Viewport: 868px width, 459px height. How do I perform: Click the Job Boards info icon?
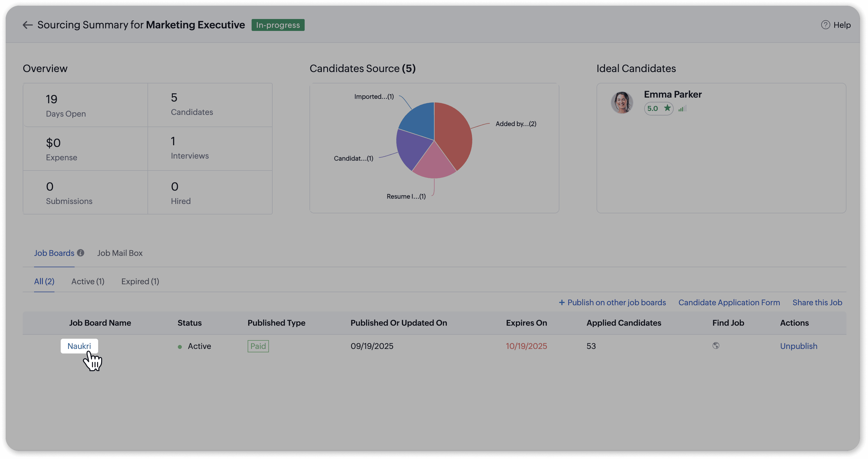(81, 253)
